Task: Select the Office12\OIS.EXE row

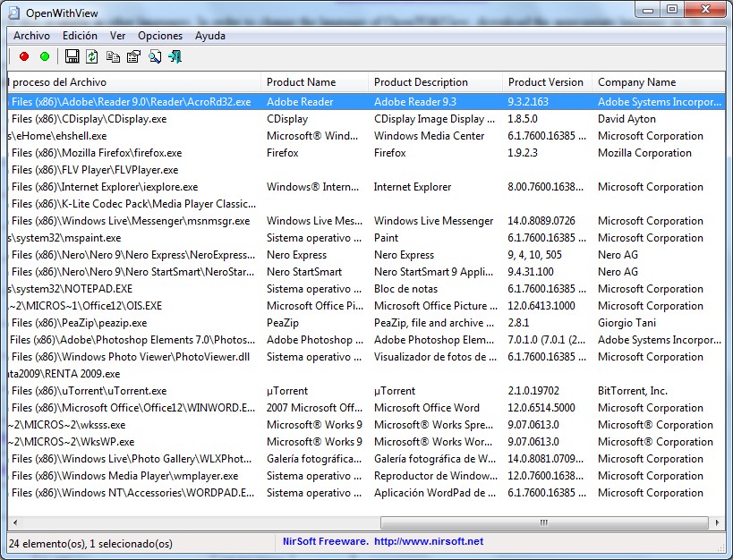Action: tap(366, 306)
